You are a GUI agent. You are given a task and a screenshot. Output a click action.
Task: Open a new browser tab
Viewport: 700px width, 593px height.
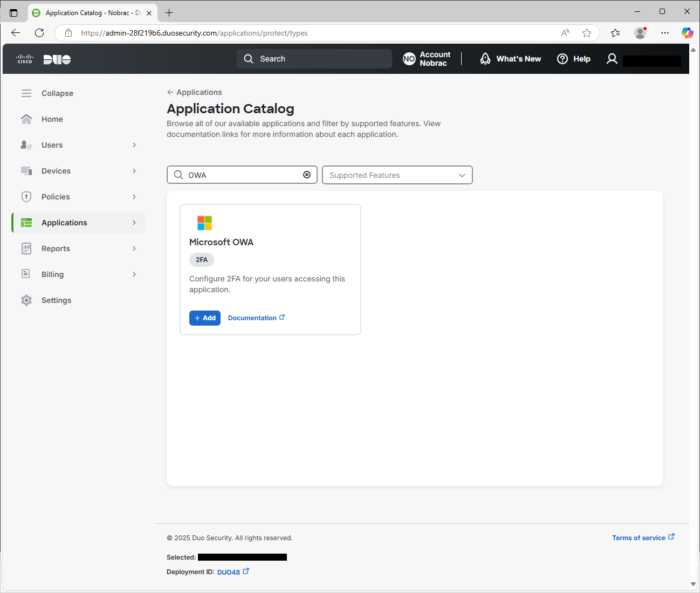pos(169,12)
